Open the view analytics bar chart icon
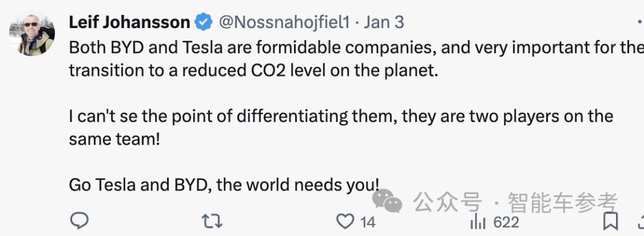 (478, 222)
